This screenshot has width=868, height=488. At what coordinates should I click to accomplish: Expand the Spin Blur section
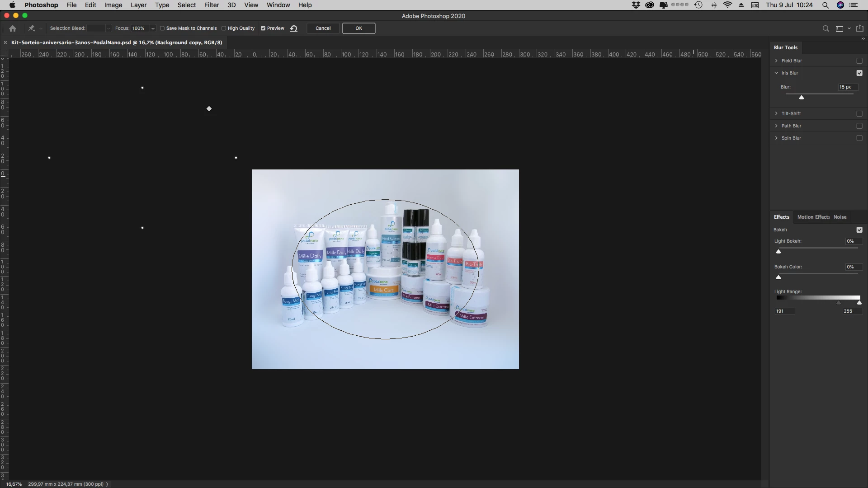(776, 138)
